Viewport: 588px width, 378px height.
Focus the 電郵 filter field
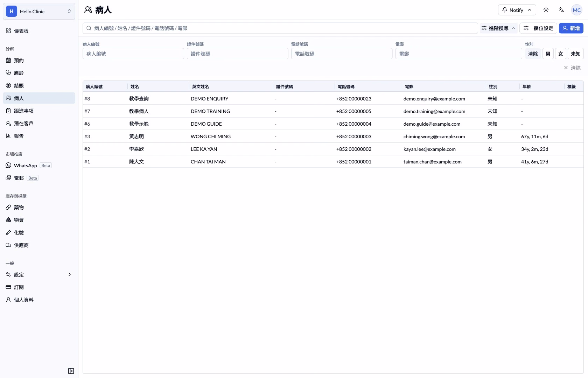tap(458, 54)
